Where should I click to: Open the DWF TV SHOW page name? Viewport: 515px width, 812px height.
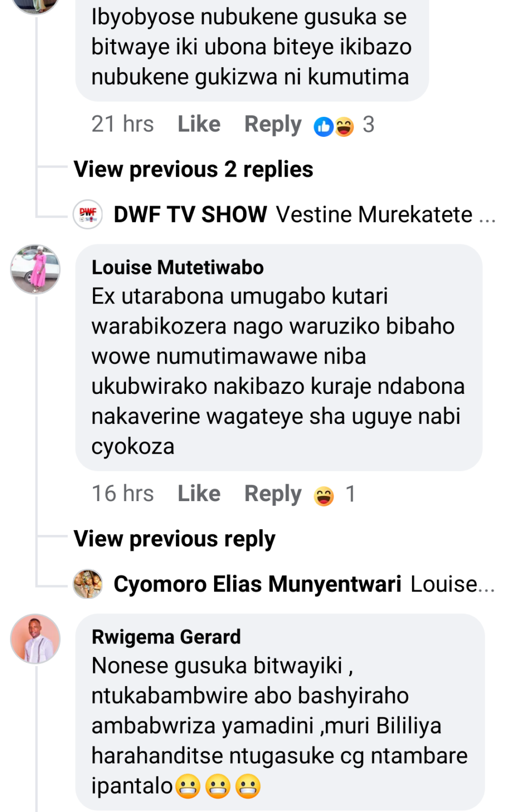[190, 215]
